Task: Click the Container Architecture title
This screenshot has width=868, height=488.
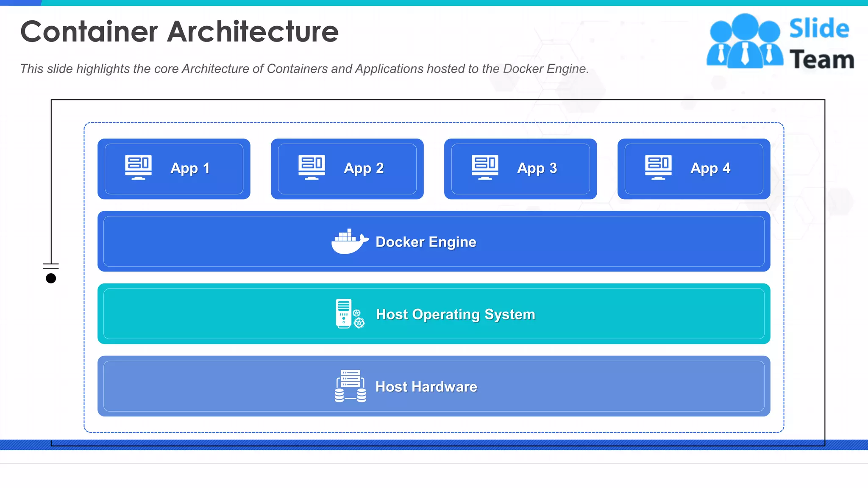Action: (x=179, y=32)
